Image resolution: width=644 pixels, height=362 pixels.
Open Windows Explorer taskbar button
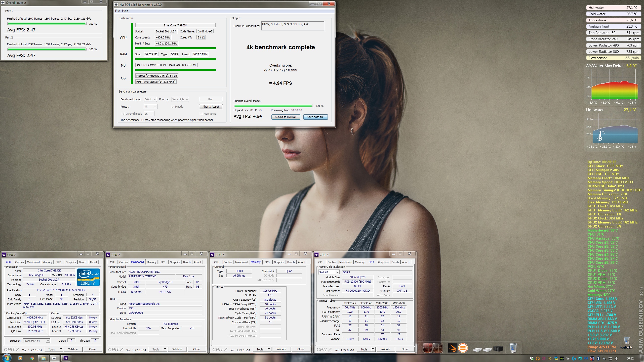point(43,358)
